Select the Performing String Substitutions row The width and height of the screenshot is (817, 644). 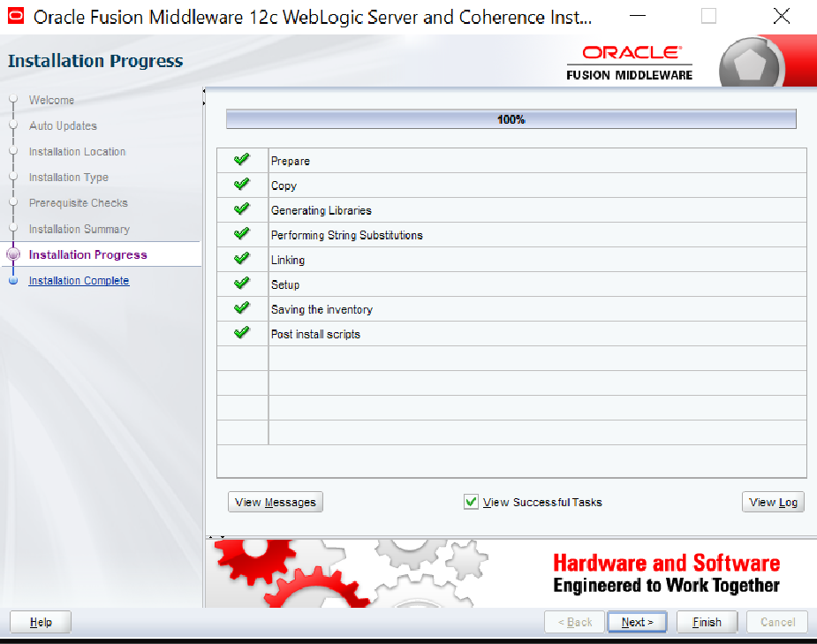[x=346, y=235]
